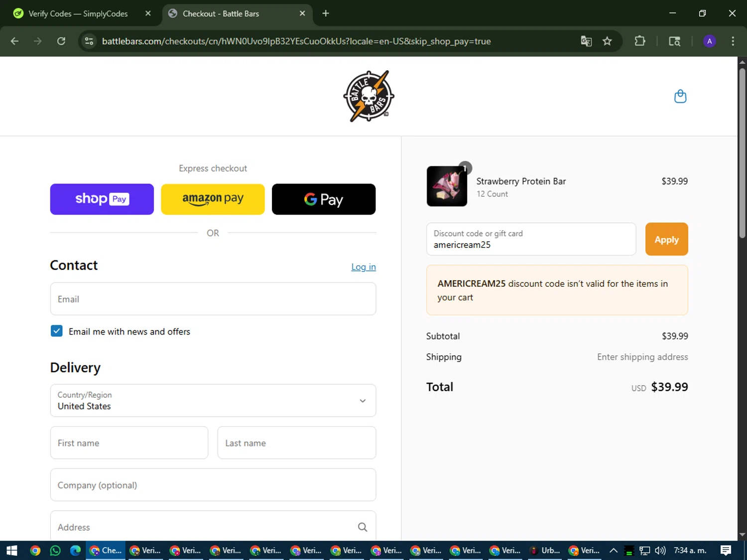The height and width of the screenshot is (560, 747).
Task: Bookmark this page with the star
Action: [607, 41]
